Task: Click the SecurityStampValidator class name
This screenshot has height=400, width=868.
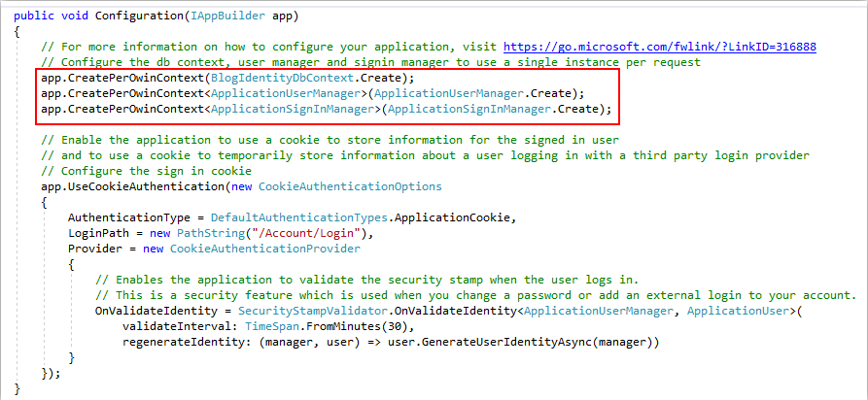Action: pyautogui.click(x=313, y=311)
